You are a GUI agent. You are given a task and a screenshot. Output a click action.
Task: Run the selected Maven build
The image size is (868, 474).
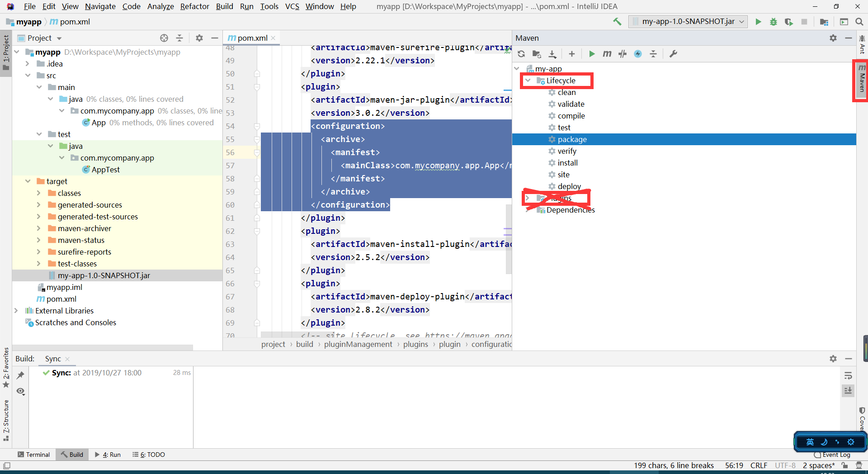pyautogui.click(x=592, y=54)
